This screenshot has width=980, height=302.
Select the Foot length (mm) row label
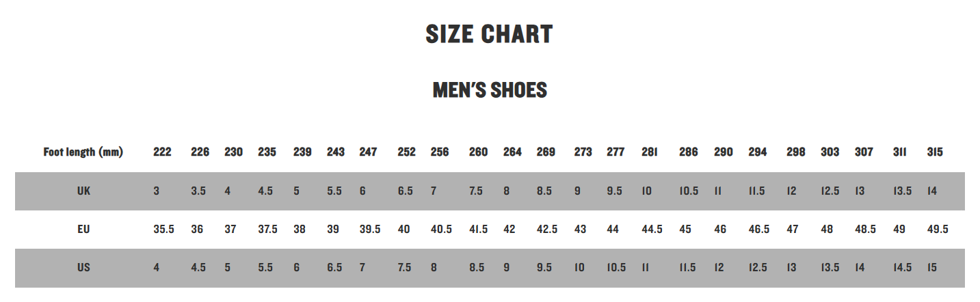tap(83, 152)
